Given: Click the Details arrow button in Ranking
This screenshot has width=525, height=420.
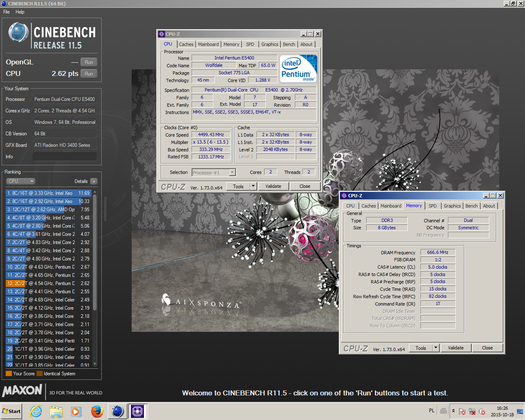Looking at the screenshot, I should 94,181.
